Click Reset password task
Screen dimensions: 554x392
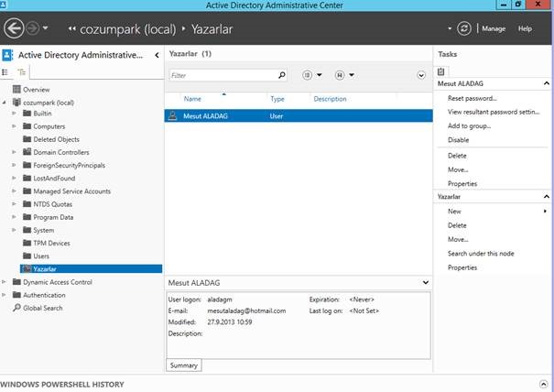472,99
